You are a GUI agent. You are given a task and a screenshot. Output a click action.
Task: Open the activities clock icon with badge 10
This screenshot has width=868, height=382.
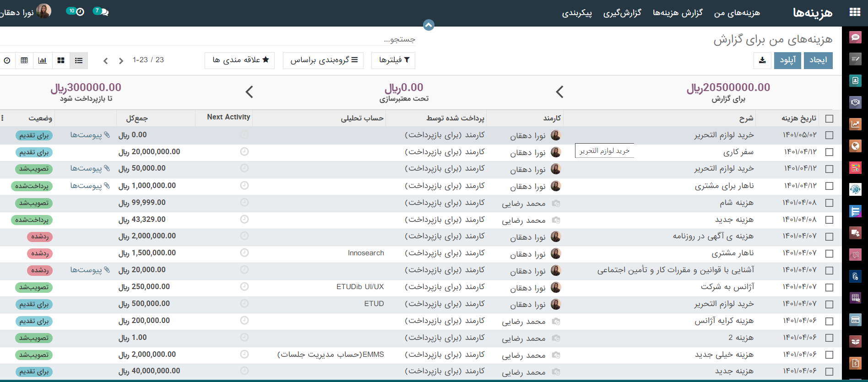[76, 11]
